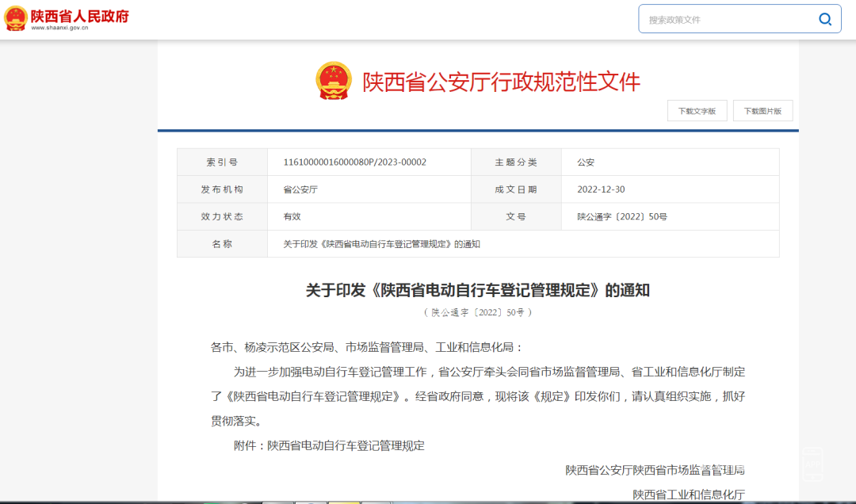Image resolution: width=856 pixels, height=504 pixels.
Task: Click the 2022-12-30 date value
Action: pyautogui.click(x=601, y=189)
